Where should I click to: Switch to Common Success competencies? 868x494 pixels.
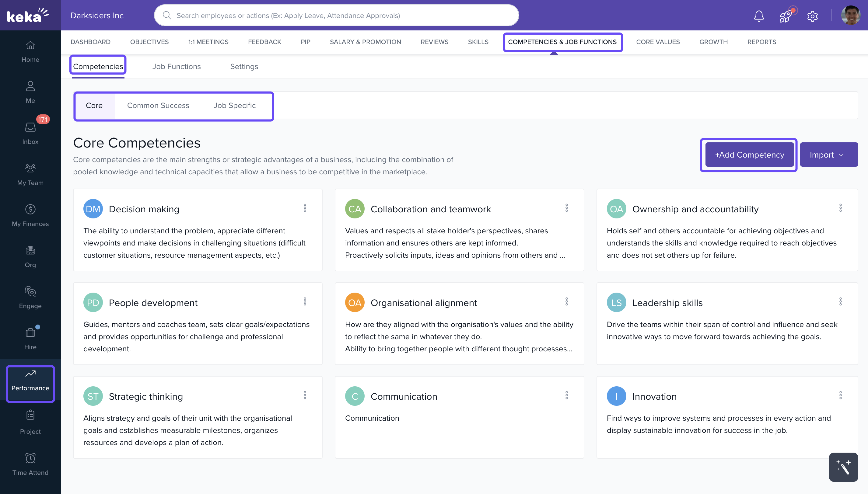point(158,106)
